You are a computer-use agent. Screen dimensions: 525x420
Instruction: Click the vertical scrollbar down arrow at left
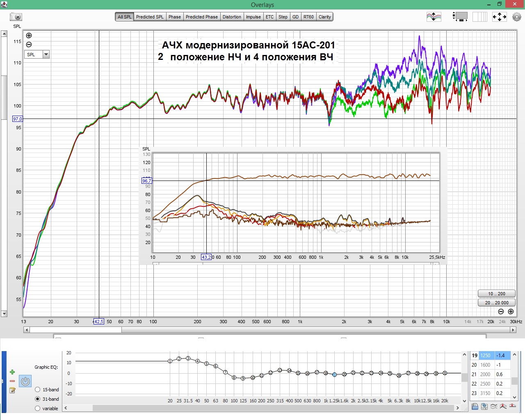(x=4, y=314)
